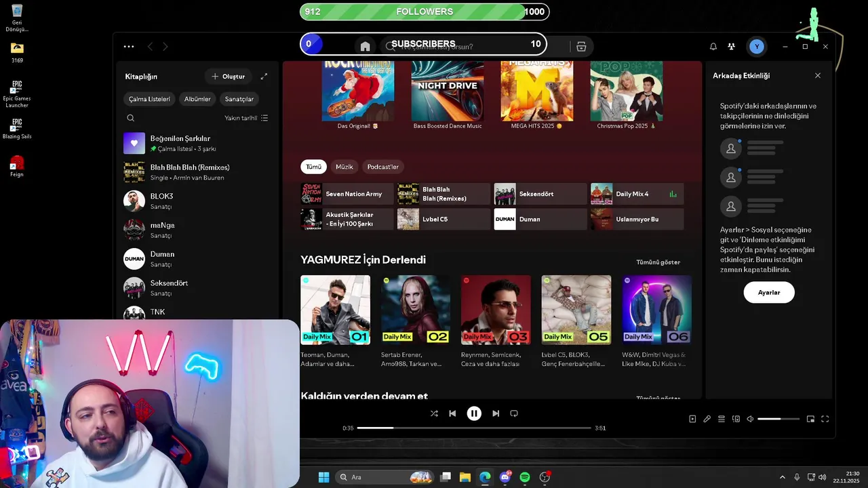Filter library by Albümler
The image size is (868, 488).
coord(197,99)
